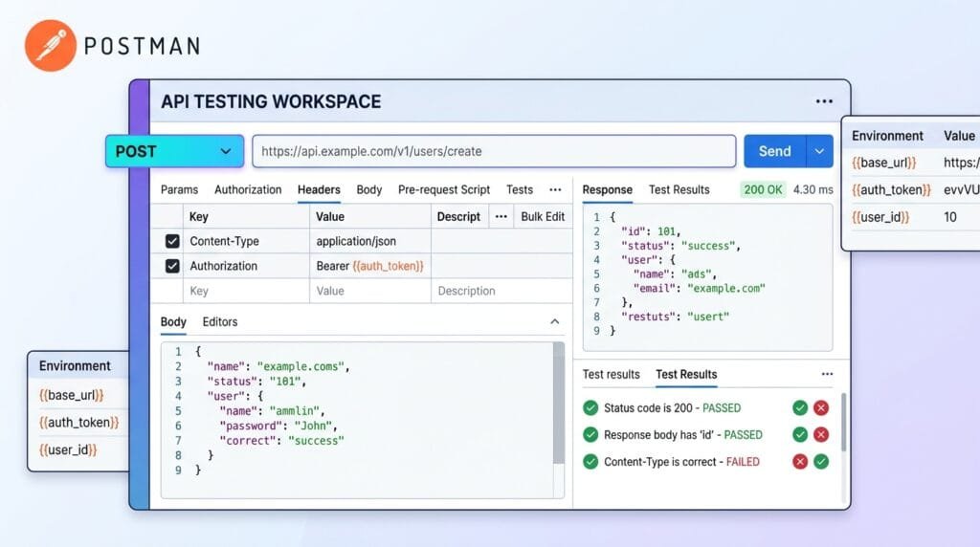Screen dimensions: 980x547
Task: Click the Send button
Action: (775, 151)
